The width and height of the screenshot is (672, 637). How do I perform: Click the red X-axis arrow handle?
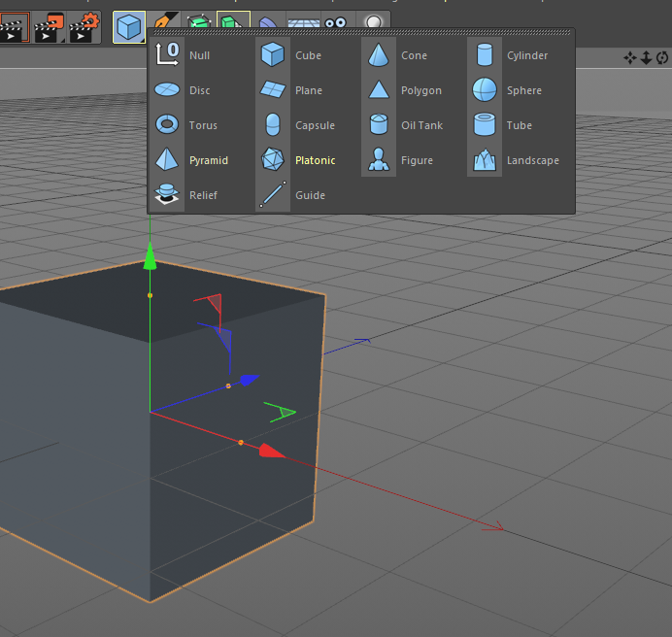point(272,451)
